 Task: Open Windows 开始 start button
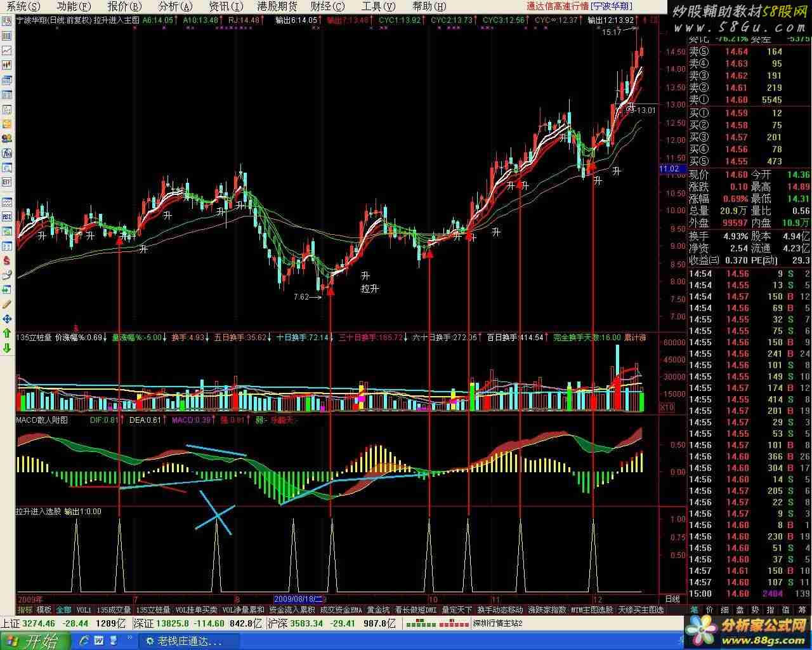[x=34, y=640]
